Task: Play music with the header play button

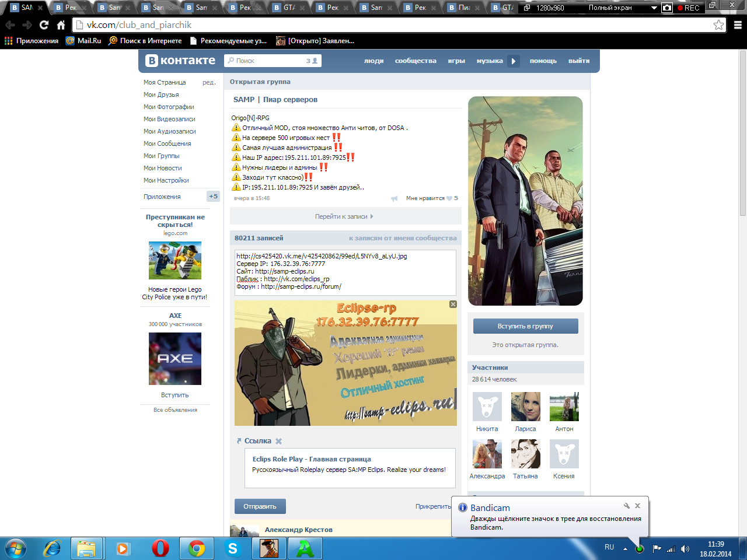Action: click(514, 61)
